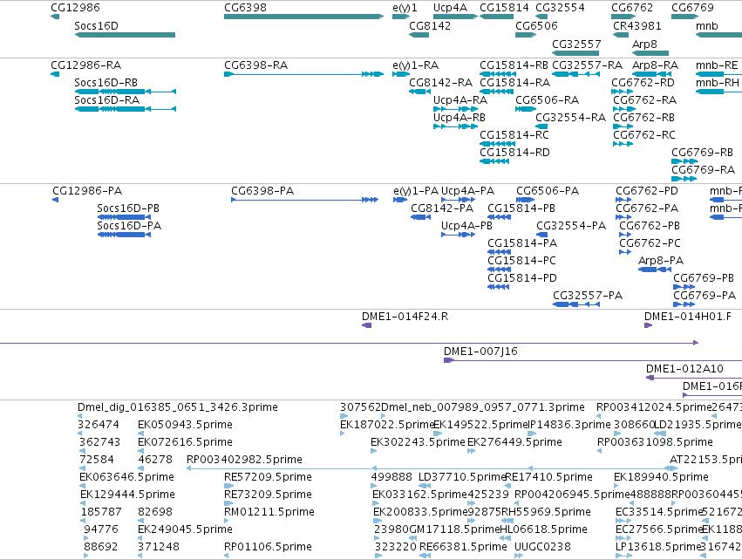Select the Arp8 gene label
This screenshot has height=560, width=742.
pos(644,44)
